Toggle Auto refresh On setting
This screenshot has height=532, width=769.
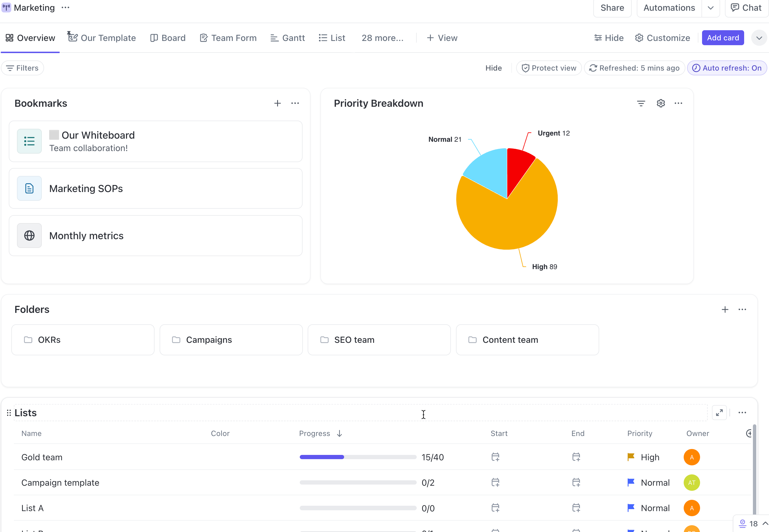tap(727, 68)
